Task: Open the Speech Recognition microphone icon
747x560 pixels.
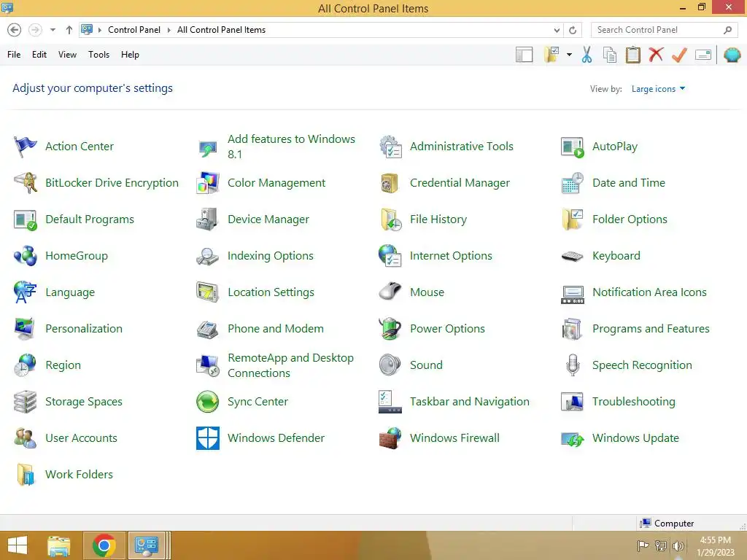Action: click(573, 365)
